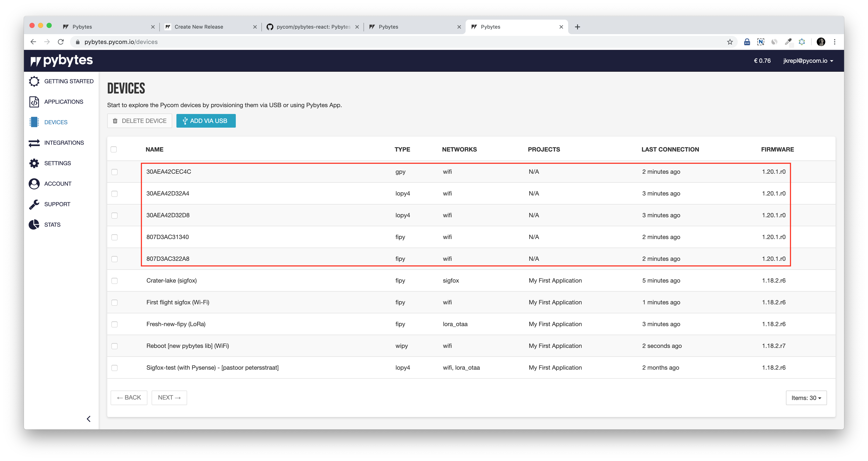Open Support wrench icon
The height and width of the screenshot is (461, 868).
34,204
